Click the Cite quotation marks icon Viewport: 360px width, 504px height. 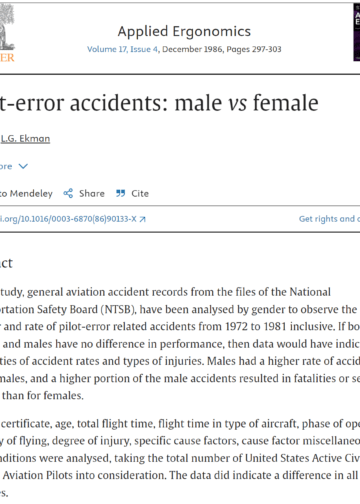(x=121, y=193)
